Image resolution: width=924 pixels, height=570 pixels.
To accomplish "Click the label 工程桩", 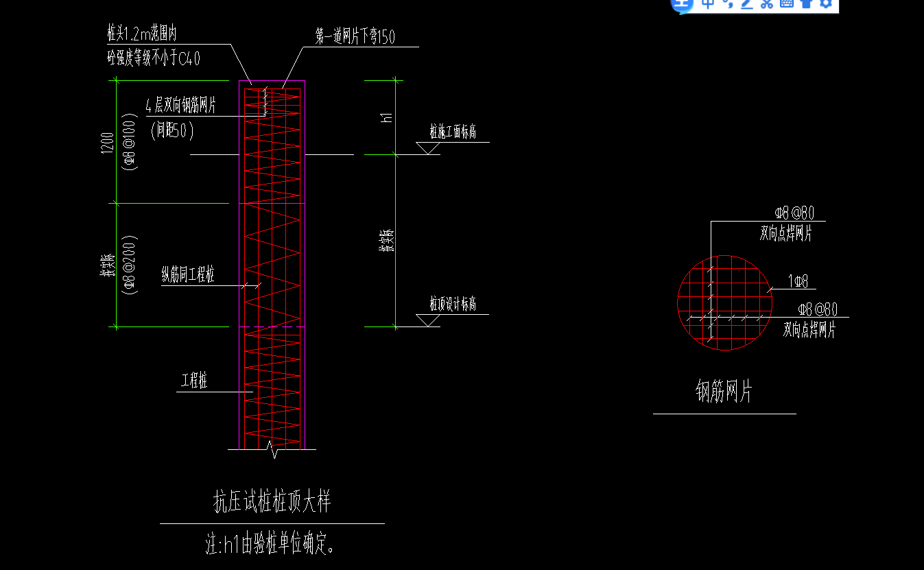I will [194, 381].
